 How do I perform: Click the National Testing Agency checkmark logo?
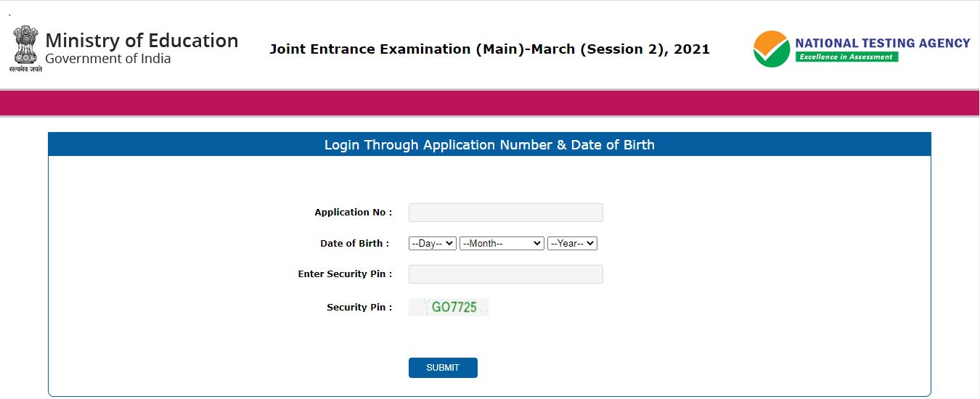click(x=771, y=49)
